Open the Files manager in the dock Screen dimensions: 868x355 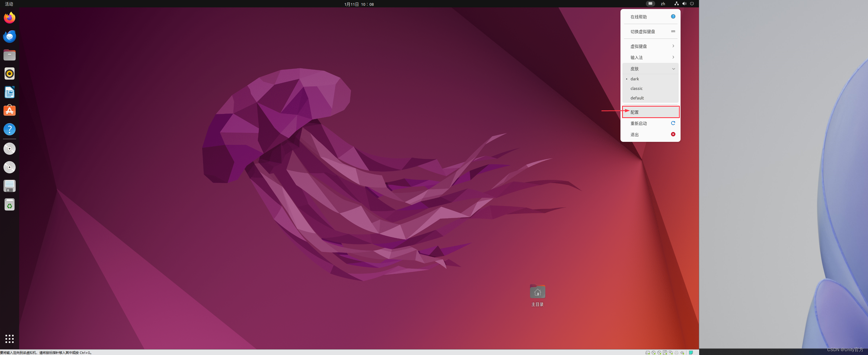[x=10, y=55]
